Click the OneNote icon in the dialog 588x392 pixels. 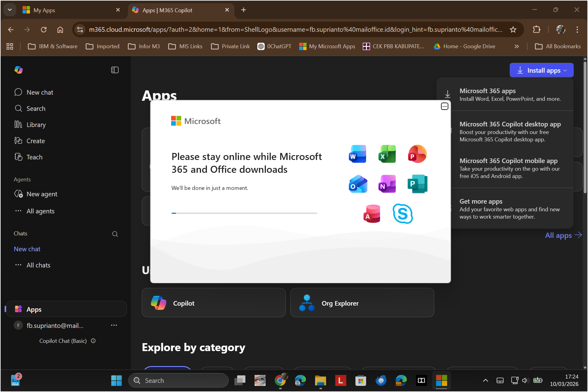pos(387,184)
